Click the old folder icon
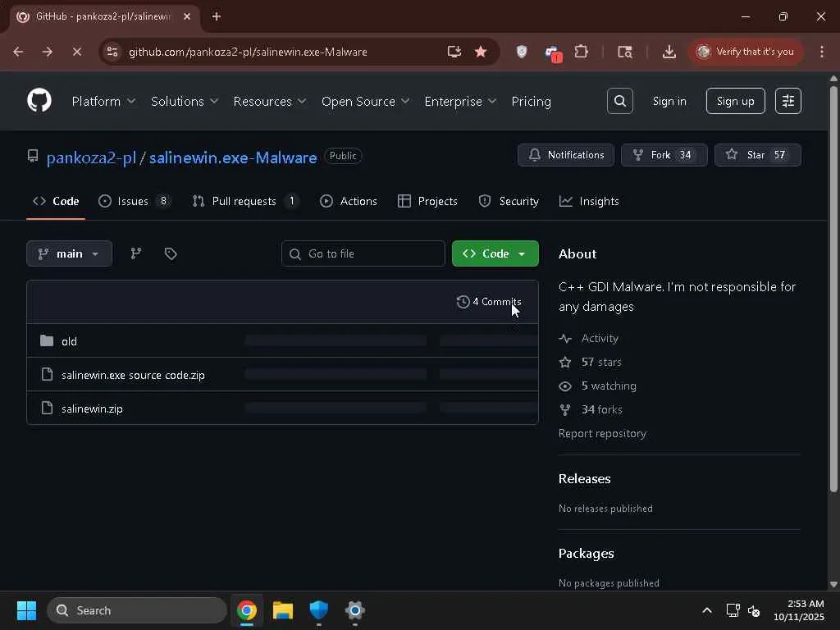The height and width of the screenshot is (630, 840). (47, 340)
